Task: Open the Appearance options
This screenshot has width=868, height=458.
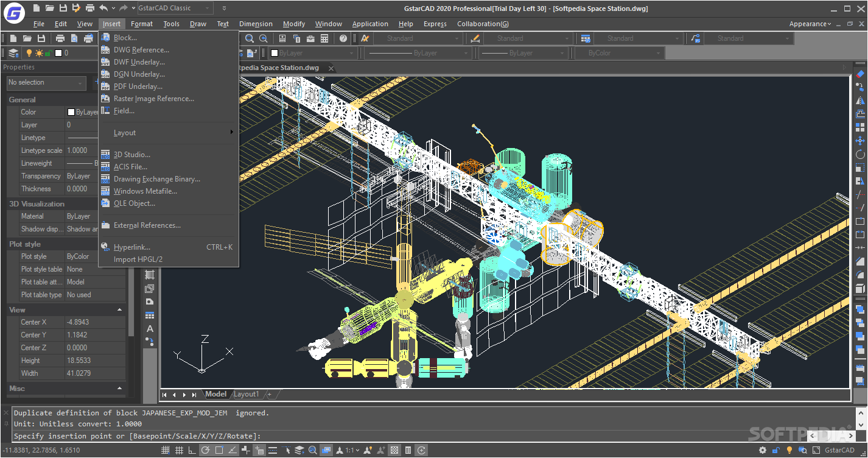Action: 810,24
